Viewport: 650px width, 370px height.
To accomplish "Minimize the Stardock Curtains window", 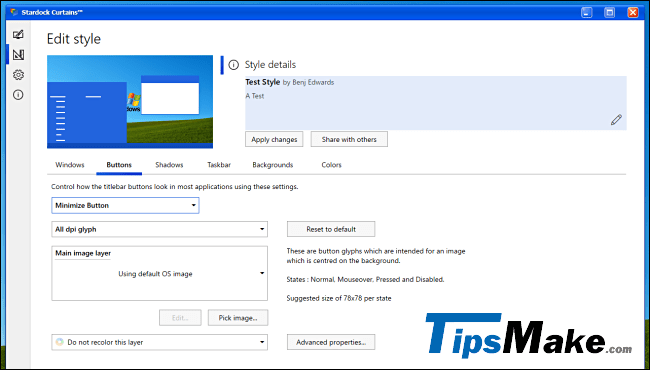I will (587, 12).
